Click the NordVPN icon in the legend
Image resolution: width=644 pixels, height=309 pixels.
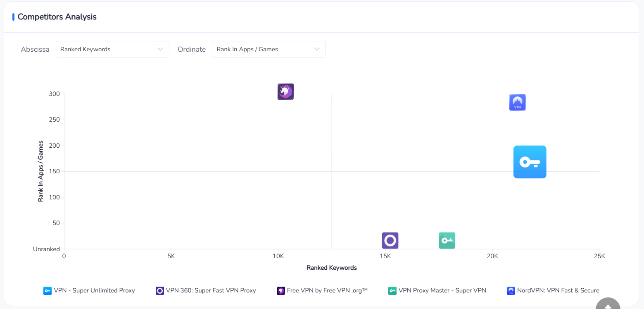(x=511, y=291)
